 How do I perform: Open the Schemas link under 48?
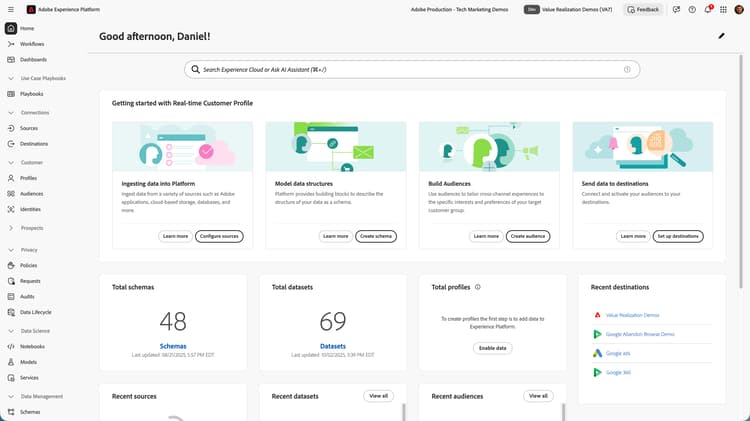(173, 346)
